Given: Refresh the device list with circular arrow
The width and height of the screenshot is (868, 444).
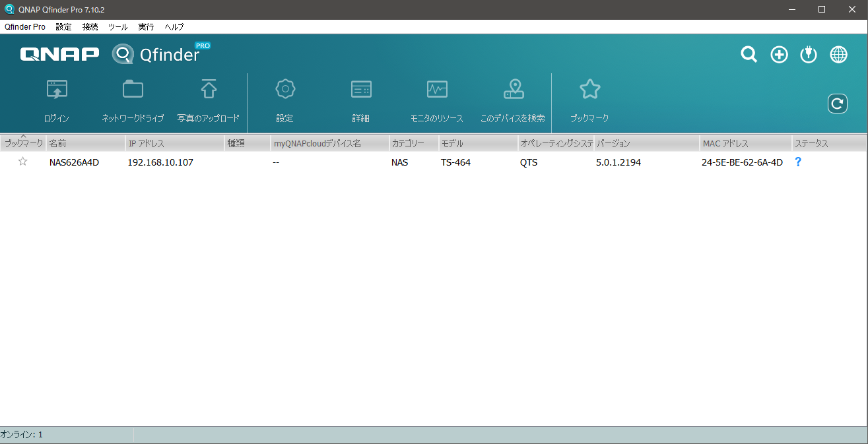Looking at the screenshot, I should [x=838, y=104].
